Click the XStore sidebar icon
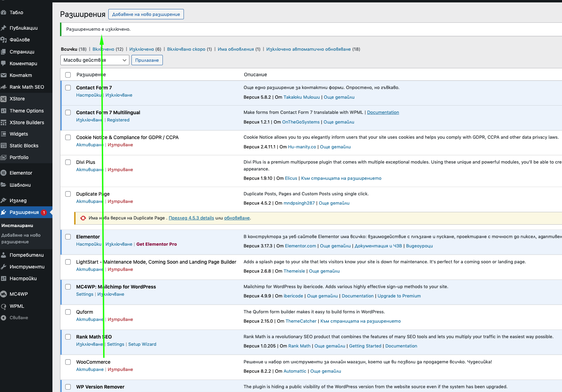The height and width of the screenshot is (392, 562). tap(3, 99)
